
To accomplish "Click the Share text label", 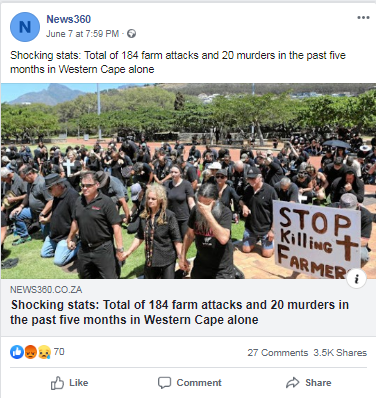I will point(318,383).
